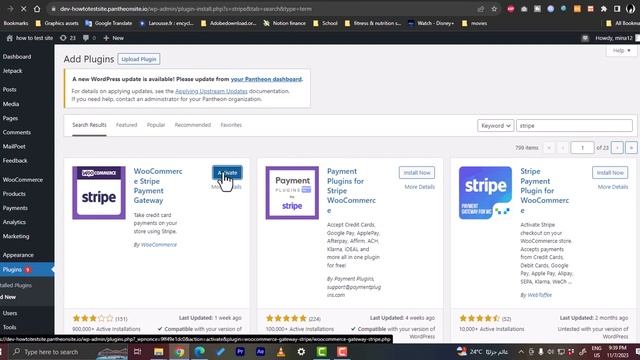
Task: Open Appearance in the admin sidebar
Action: click(x=18, y=255)
